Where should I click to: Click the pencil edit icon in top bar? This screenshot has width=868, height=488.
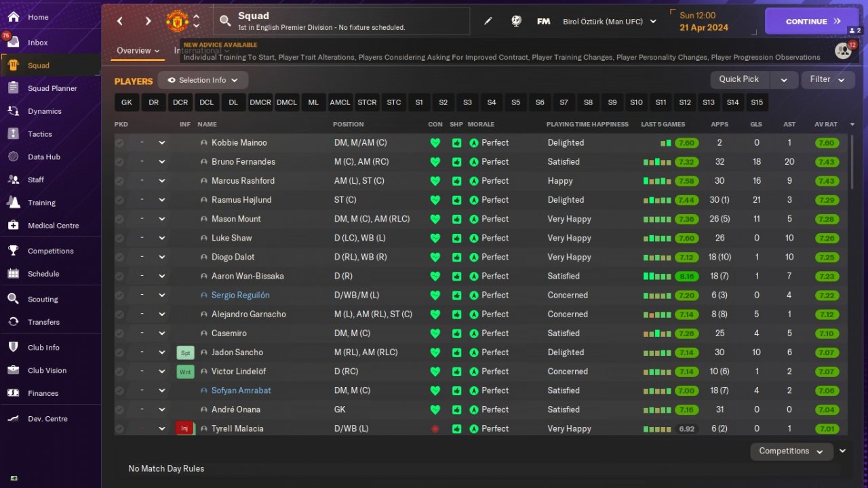click(x=488, y=21)
